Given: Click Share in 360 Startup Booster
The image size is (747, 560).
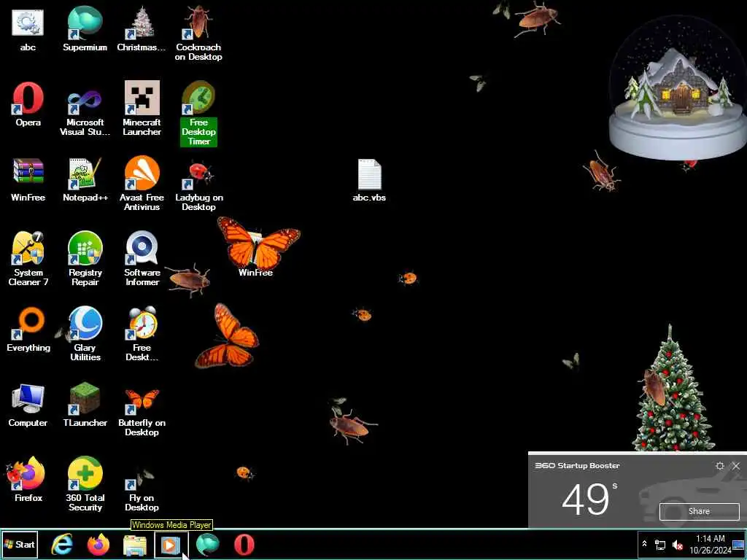Looking at the screenshot, I should click(699, 511).
